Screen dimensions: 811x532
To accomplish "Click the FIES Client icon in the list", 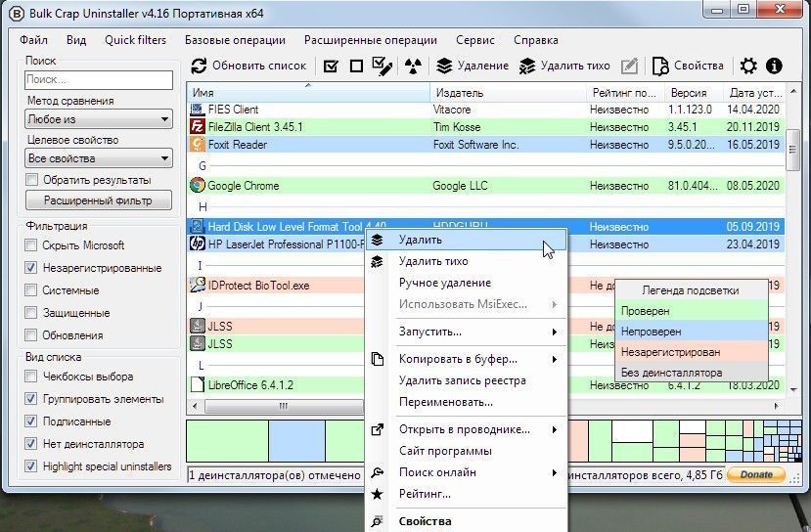I will tap(197, 110).
